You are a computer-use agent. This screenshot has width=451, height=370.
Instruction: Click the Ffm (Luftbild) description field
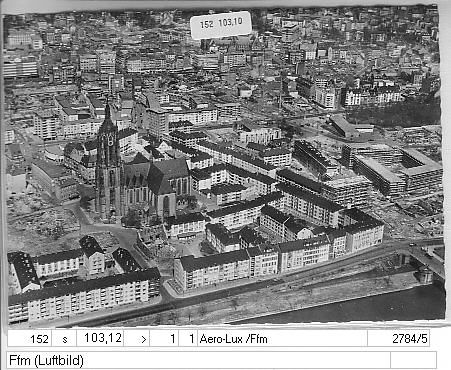[198, 360]
